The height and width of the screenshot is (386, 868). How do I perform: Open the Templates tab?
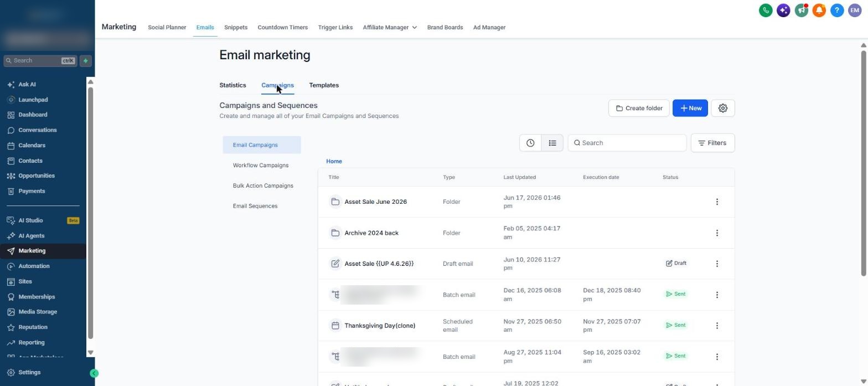324,85
